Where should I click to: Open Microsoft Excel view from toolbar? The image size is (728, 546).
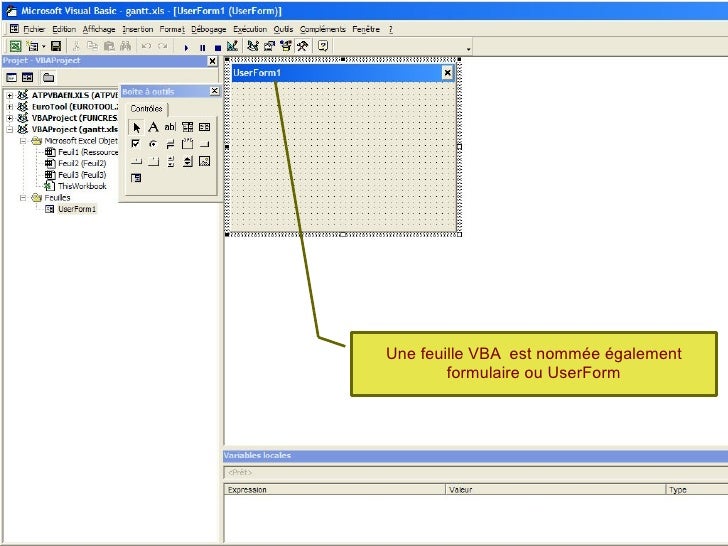point(15,46)
